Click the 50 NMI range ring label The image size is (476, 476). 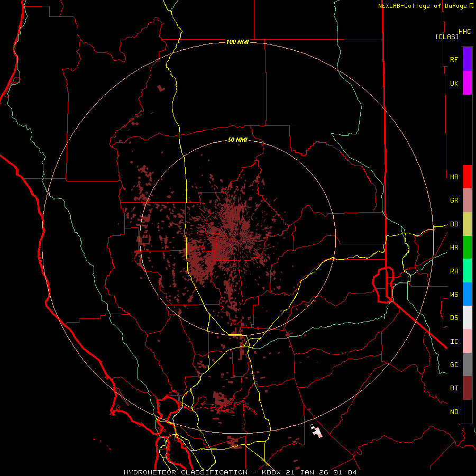(237, 140)
